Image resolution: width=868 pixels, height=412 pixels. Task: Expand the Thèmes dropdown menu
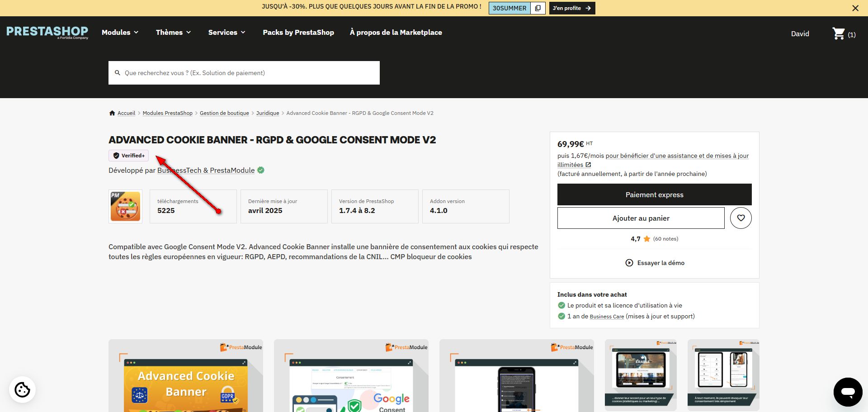[173, 33]
